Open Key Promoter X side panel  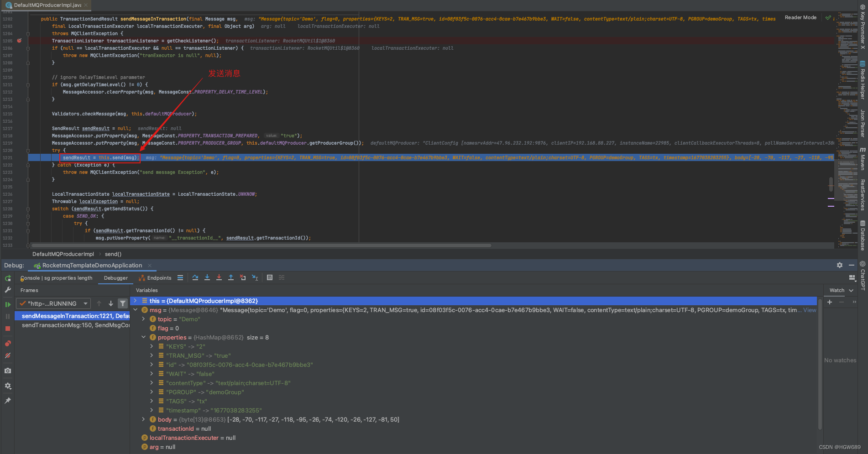click(863, 26)
